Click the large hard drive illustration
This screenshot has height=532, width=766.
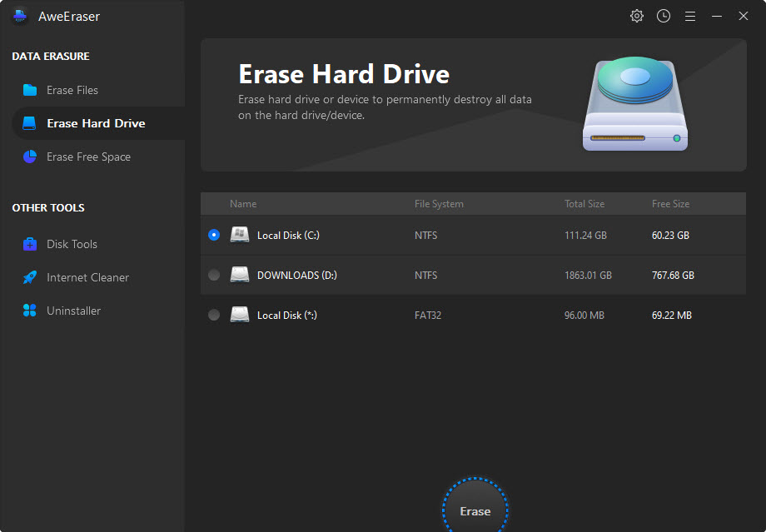pyautogui.click(x=635, y=103)
